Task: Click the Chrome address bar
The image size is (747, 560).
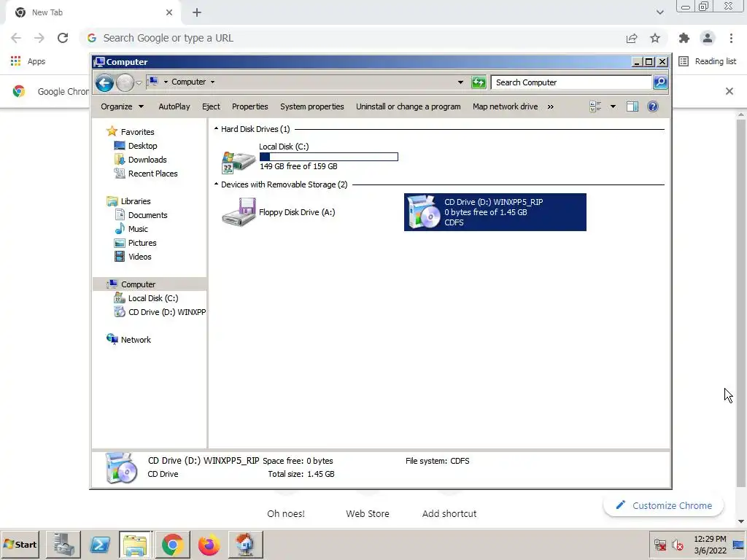Action: pyautogui.click(x=352, y=38)
